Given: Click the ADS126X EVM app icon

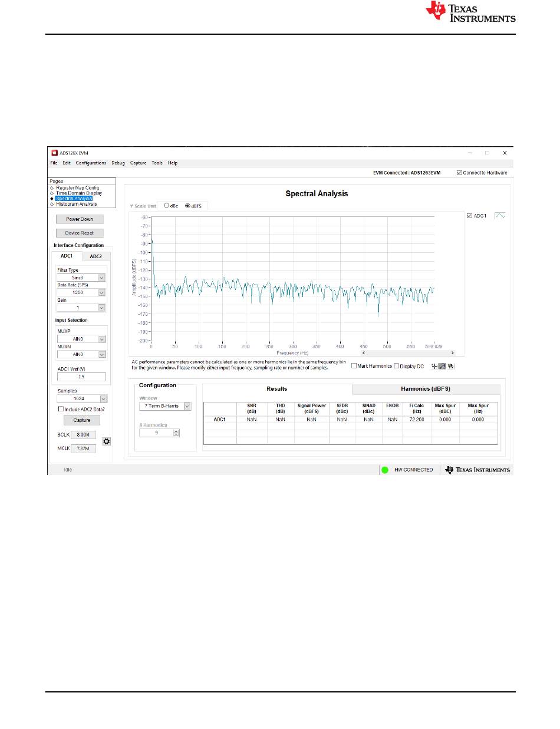Looking at the screenshot, I should [54, 153].
